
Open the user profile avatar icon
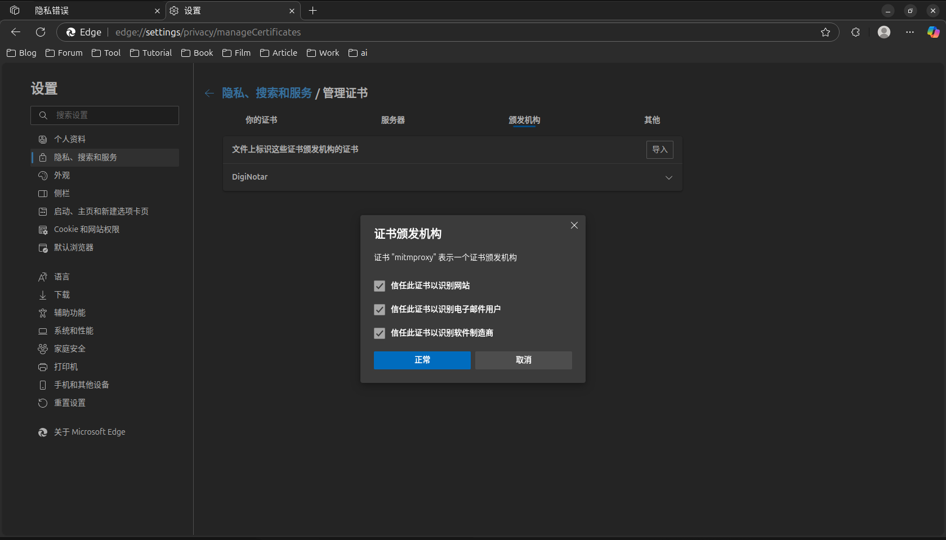coord(883,32)
